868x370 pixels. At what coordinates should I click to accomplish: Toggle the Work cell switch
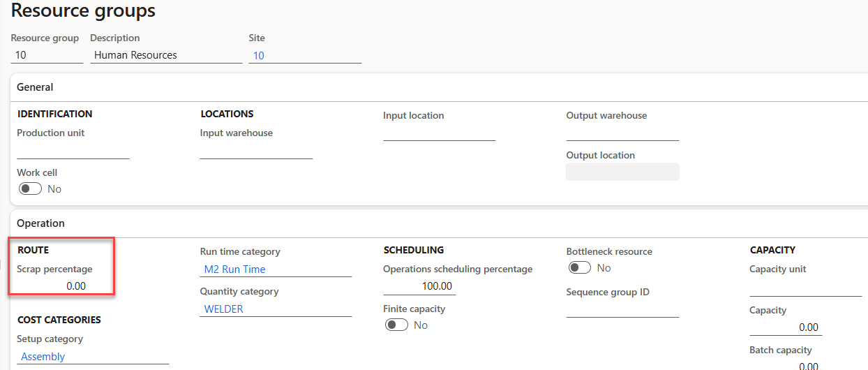coord(30,188)
